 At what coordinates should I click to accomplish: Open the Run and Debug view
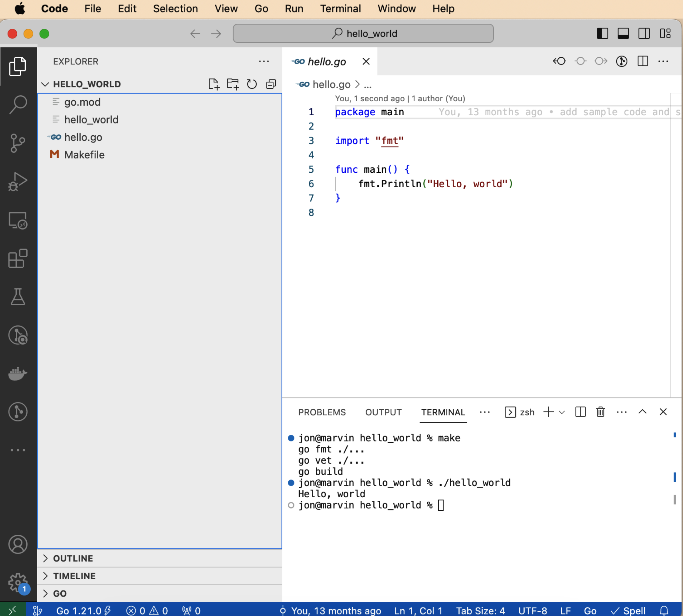[x=18, y=182]
